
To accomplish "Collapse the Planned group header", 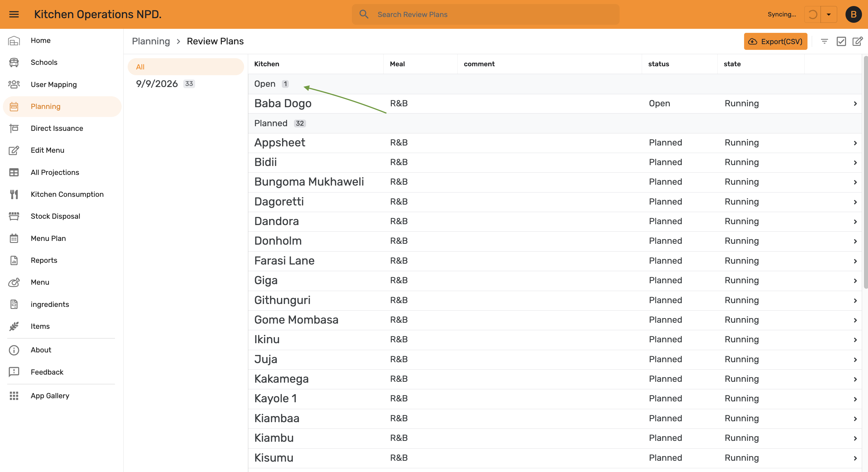I will (555, 123).
